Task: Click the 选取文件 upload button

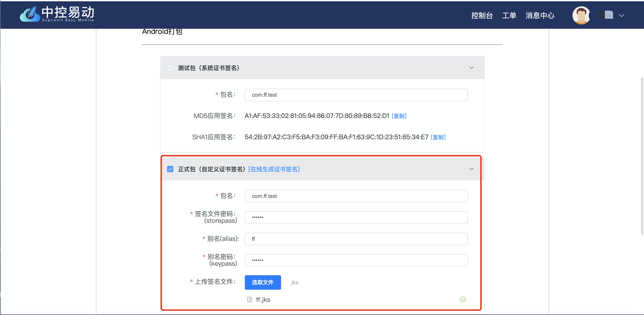Action: click(x=262, y=282)
